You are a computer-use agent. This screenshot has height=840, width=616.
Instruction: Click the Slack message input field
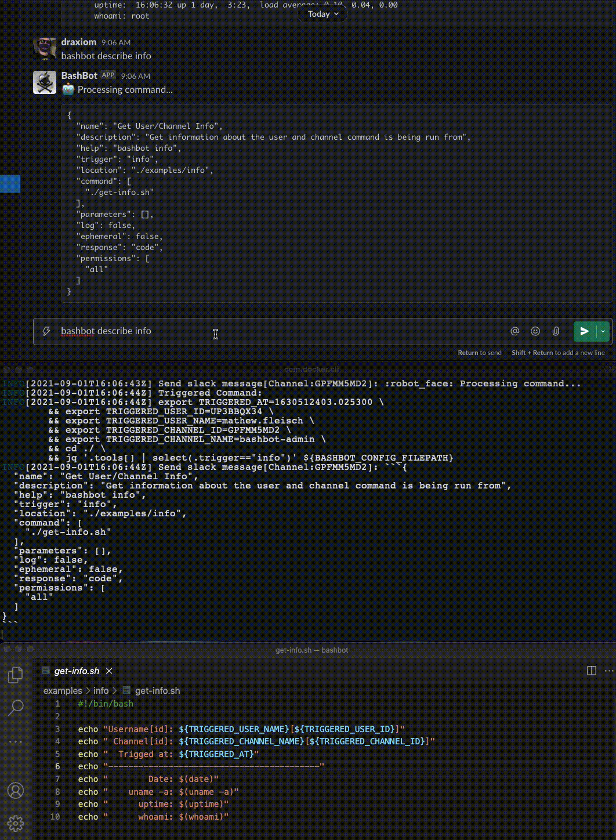pyautogui.click(x=278, y=331)
